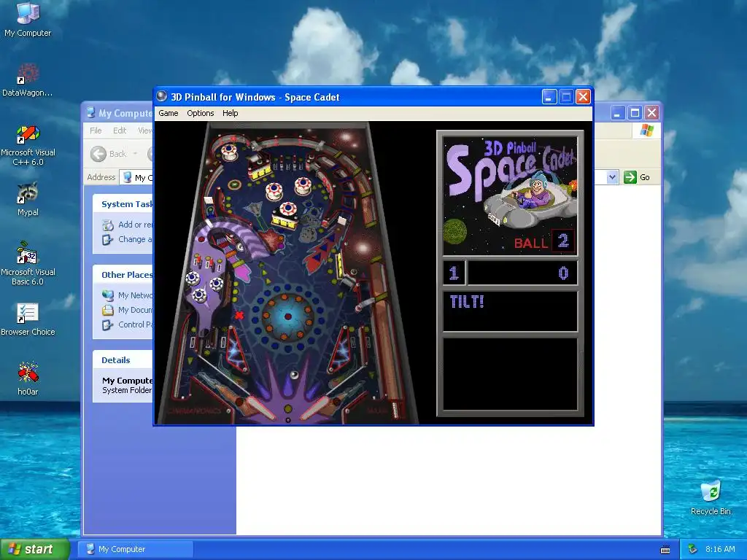
Task: Click the Back history dropdown arrow
Action: coord(135,154)
